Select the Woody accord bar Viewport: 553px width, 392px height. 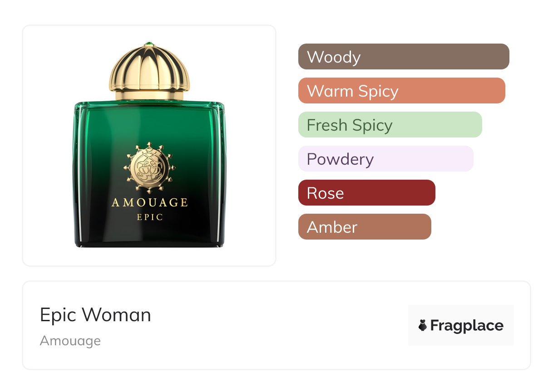click(404, 57)
